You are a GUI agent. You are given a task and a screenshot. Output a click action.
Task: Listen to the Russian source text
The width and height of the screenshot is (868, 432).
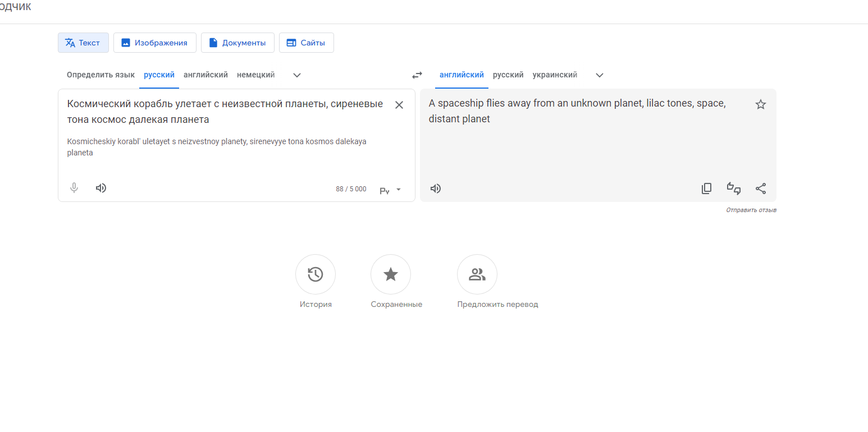(x=101, y=189)
